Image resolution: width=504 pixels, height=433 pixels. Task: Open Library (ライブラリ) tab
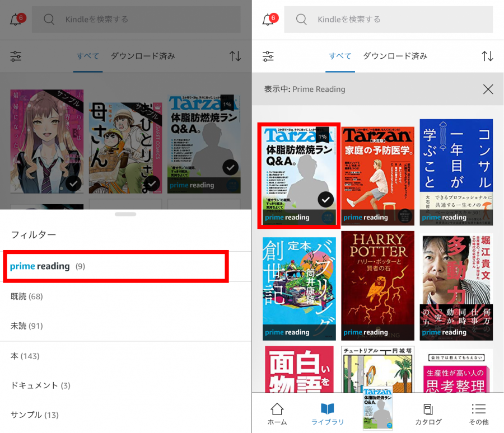coord(328,414)
